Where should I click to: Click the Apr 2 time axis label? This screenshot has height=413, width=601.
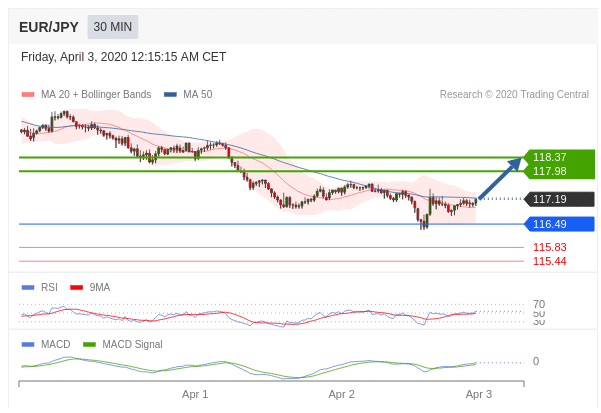point(342,394)
